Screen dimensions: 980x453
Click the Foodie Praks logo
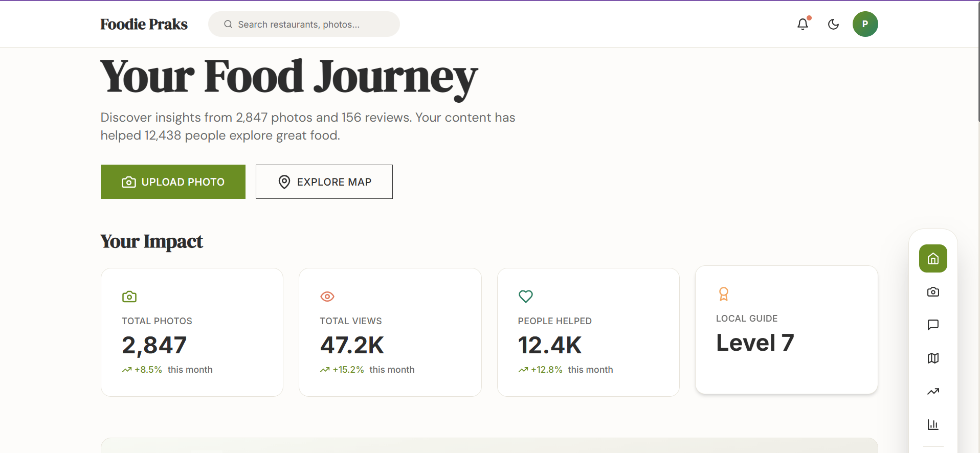tap(144, 24)
